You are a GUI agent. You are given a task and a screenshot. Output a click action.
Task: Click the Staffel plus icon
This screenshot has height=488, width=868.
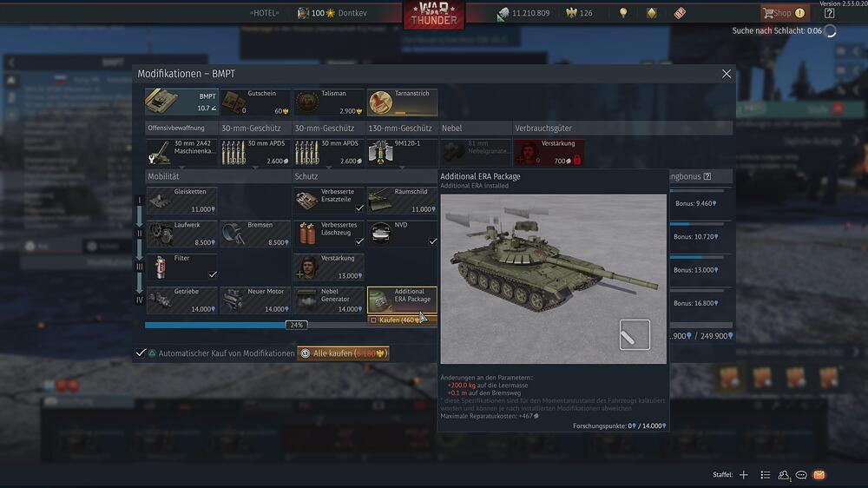pyautogui.click(x=744, y=475)
